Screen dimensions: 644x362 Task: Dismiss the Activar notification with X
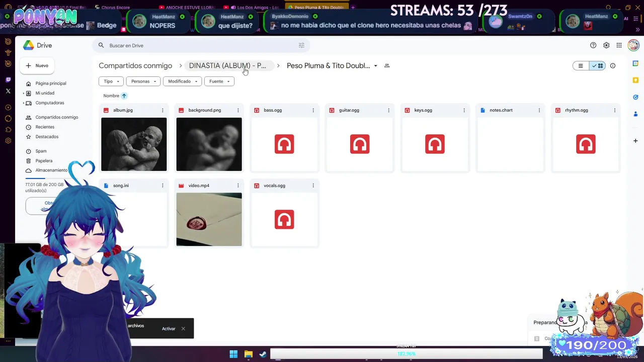(183, 329)
